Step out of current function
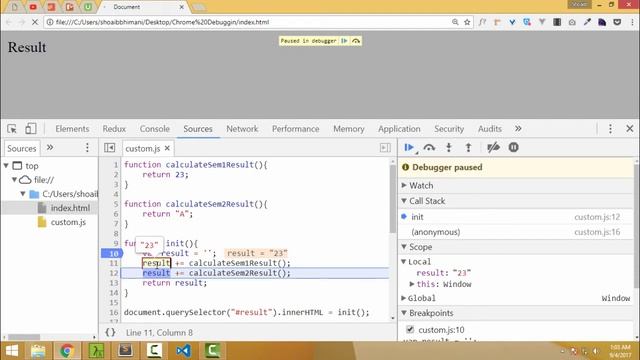Screen dimensions: 640x360 pos(469,147)
